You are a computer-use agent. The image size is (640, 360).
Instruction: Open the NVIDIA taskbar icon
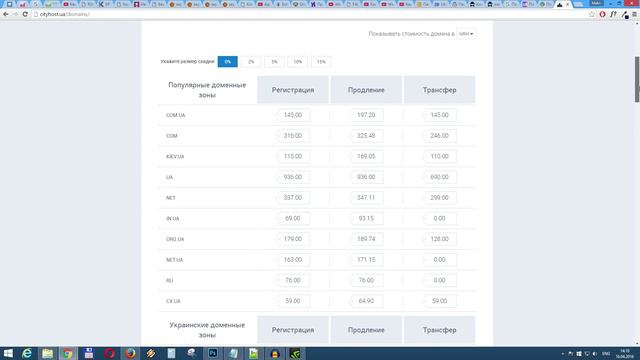point(295,353)
